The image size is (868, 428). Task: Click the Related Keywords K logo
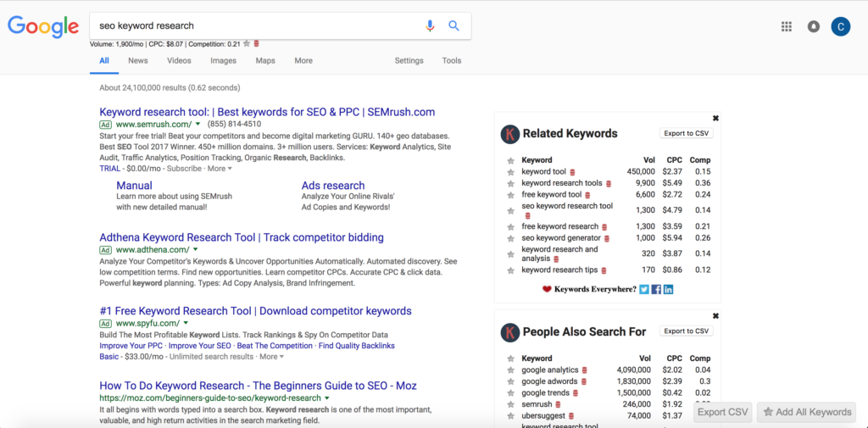pyautogui.click(x=509, y=134)
